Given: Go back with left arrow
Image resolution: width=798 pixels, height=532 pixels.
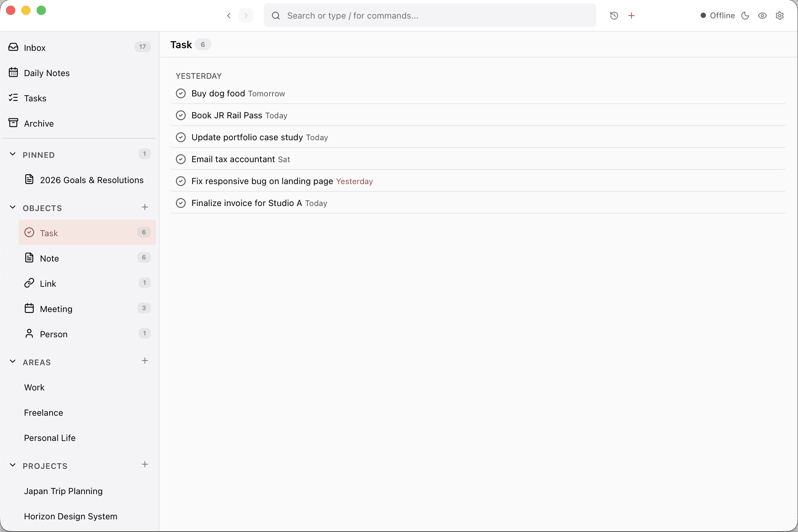Looking at the screenshot, I should [x=229, y=16].
